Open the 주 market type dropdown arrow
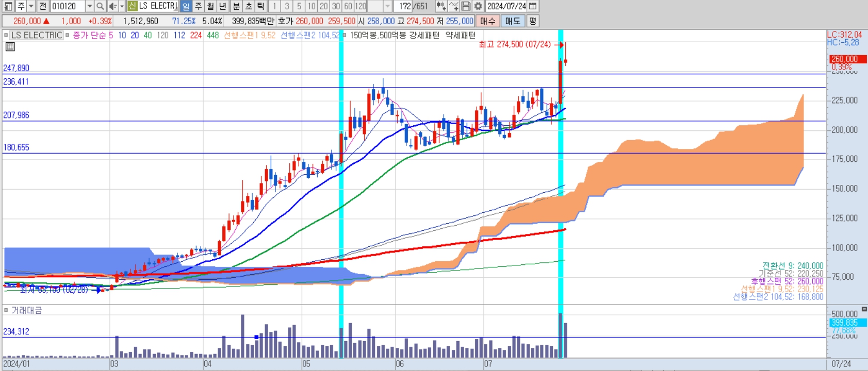 (31, 6)
